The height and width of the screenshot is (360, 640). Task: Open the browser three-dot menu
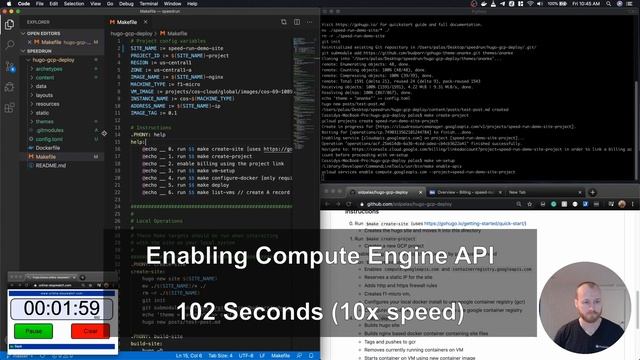coord(633,204)
